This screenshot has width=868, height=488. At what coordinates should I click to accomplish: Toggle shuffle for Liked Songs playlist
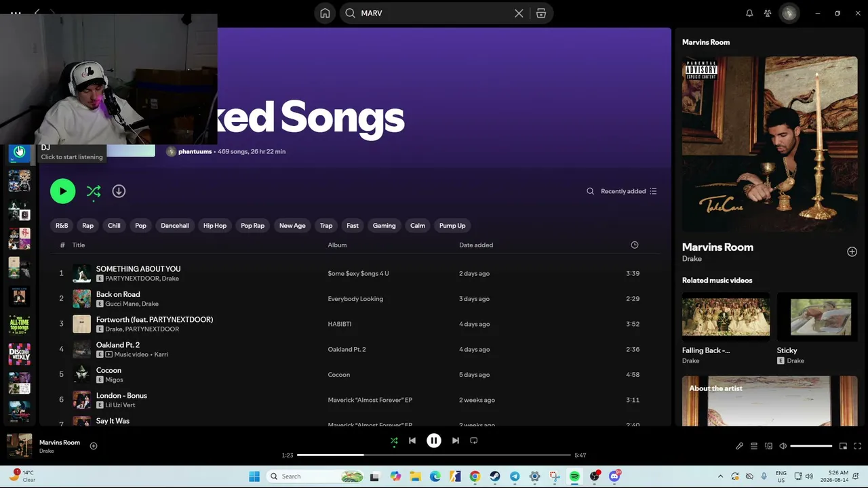point(94,192)
